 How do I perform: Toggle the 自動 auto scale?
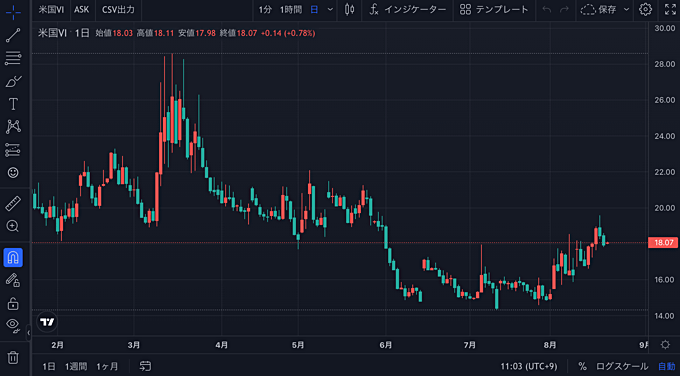coord(667,366)
